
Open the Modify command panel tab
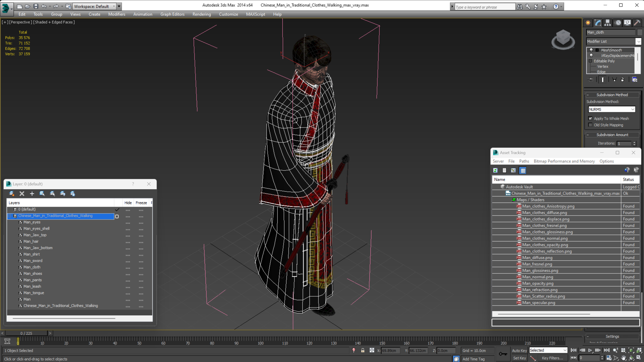pyautogui.click(x=598, y=23)
